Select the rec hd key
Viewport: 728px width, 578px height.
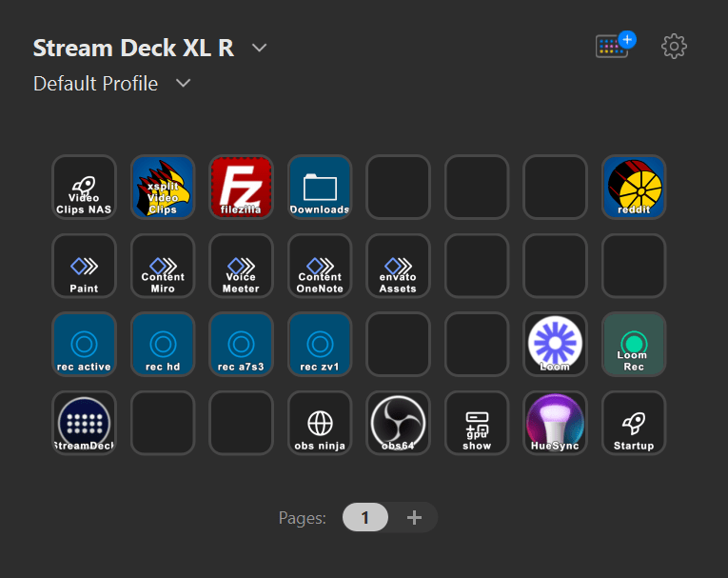click(163, 345)
